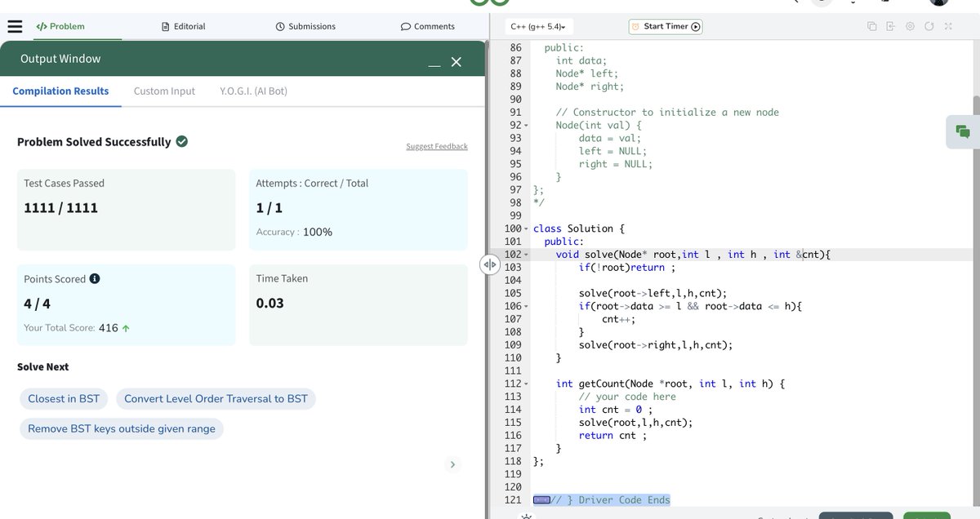View the Submissions tab
Screen dimensions: 980x519
305,26
